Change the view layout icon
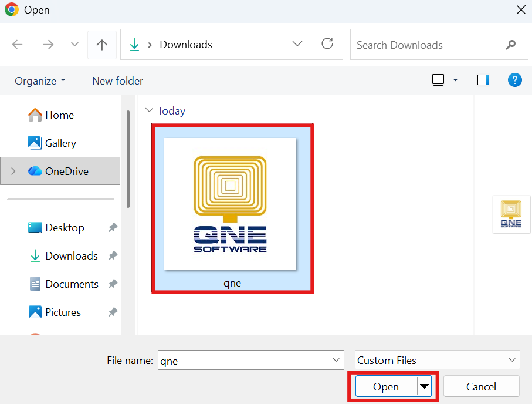Screen dimensions: 532x404 point(438,80)
